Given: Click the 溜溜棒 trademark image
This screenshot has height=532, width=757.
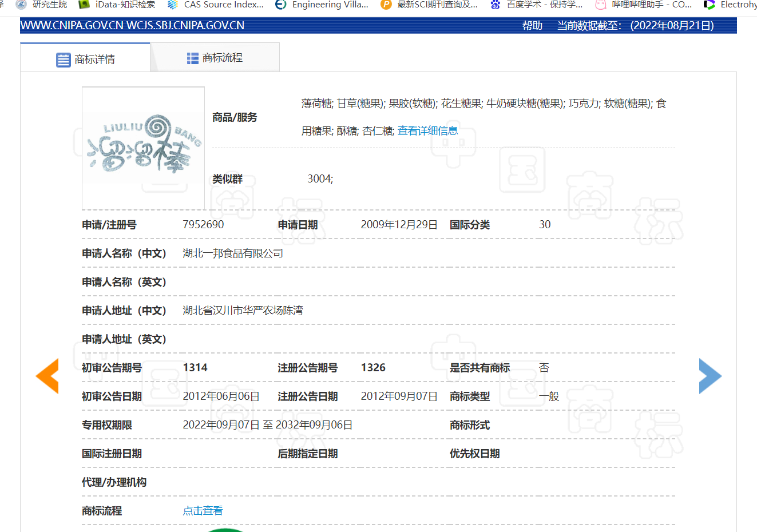Looking at the screenshot, I should [x=143, y=148].
